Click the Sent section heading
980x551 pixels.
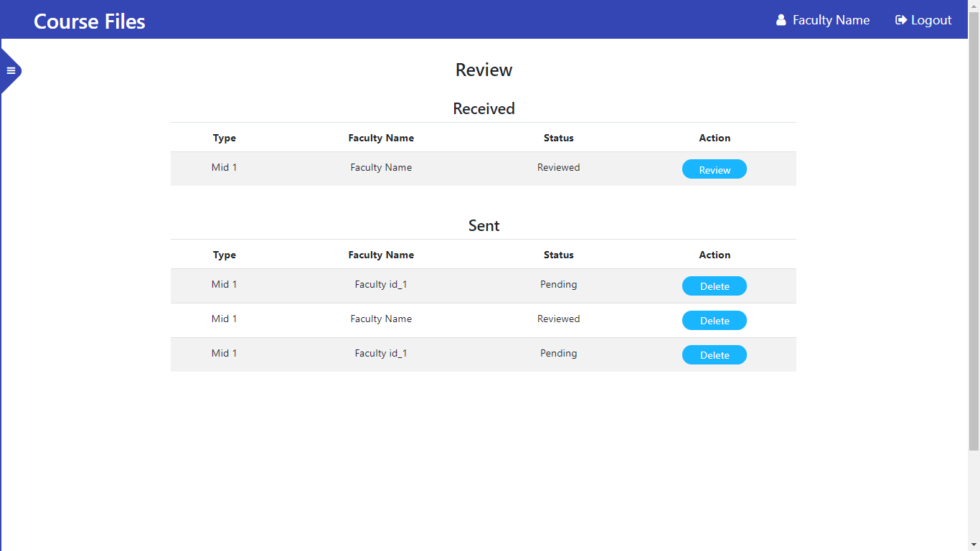[484, 225]
